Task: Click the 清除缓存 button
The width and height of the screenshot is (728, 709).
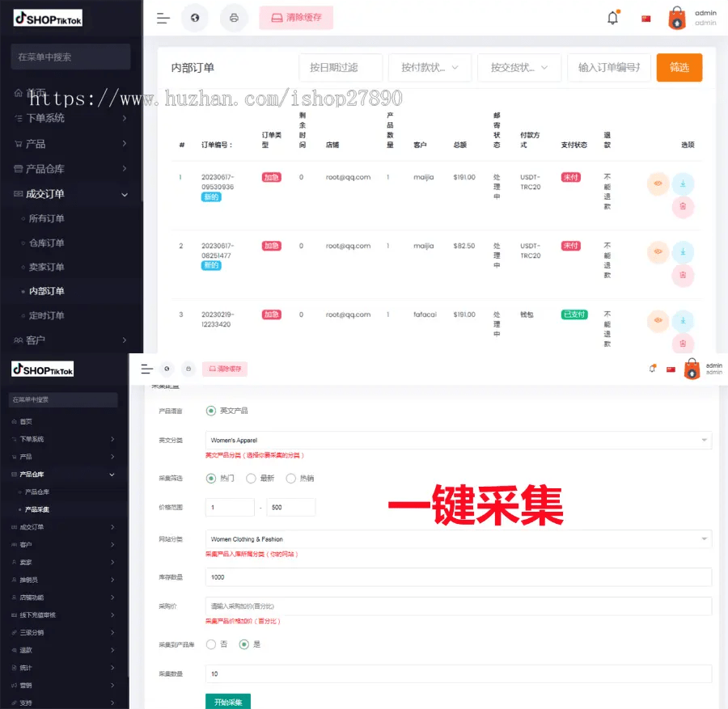Action: click(x=295, y=18)
